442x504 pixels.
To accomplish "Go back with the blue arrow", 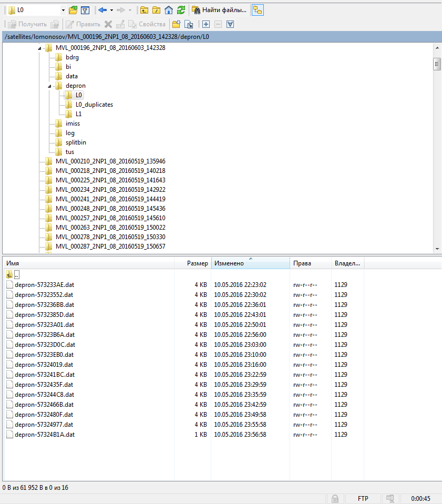I will (x=102, y=10).
